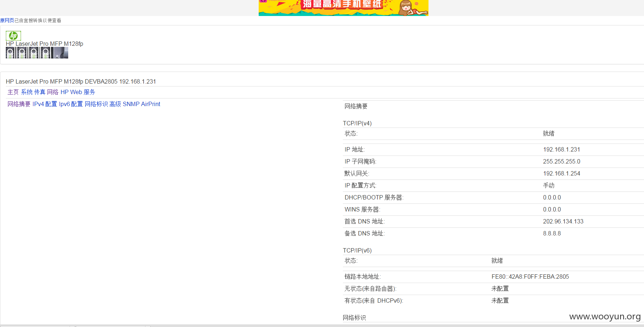
Task: Open the 系统 tab
Action: tap(27, 92)
